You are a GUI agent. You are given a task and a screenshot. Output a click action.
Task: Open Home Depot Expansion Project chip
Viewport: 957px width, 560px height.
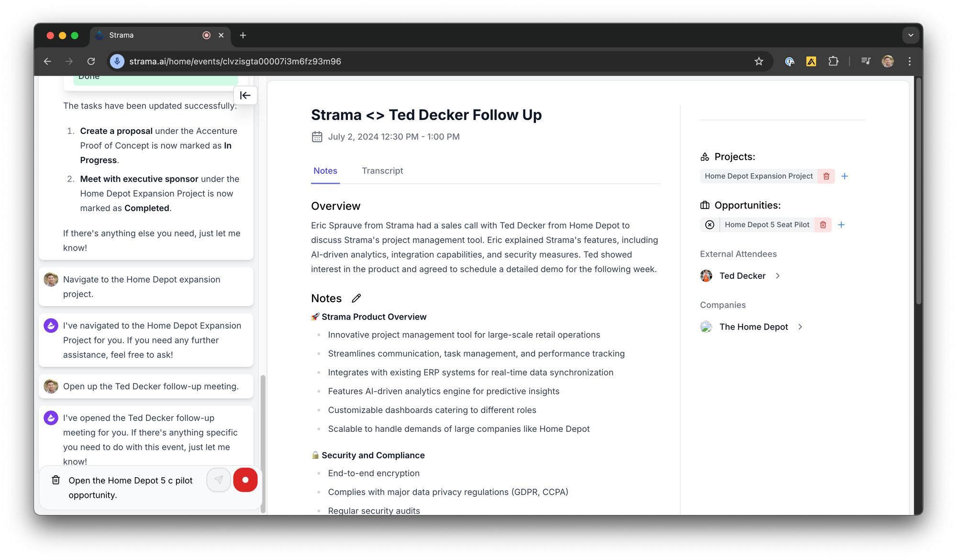click(758, 176)
